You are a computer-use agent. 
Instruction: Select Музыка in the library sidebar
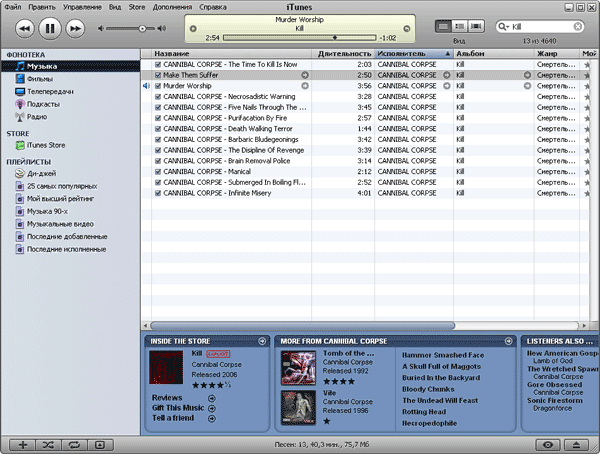point(70,66)
